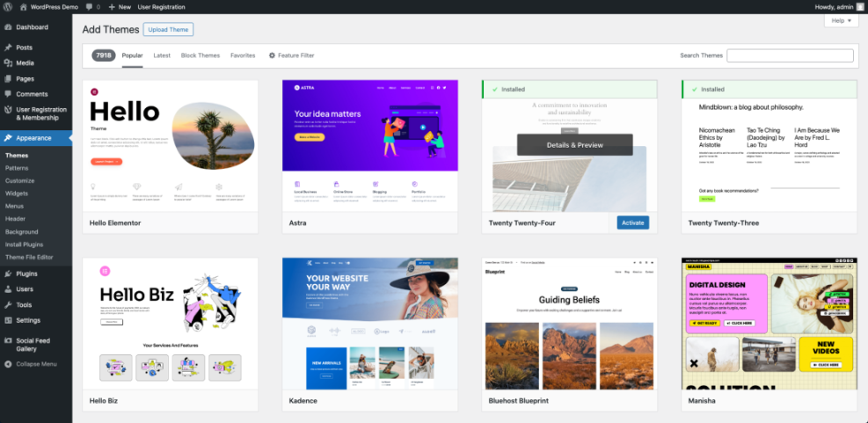Click the admin avatar in top bar
868x423 pixels.
point(861,7)
